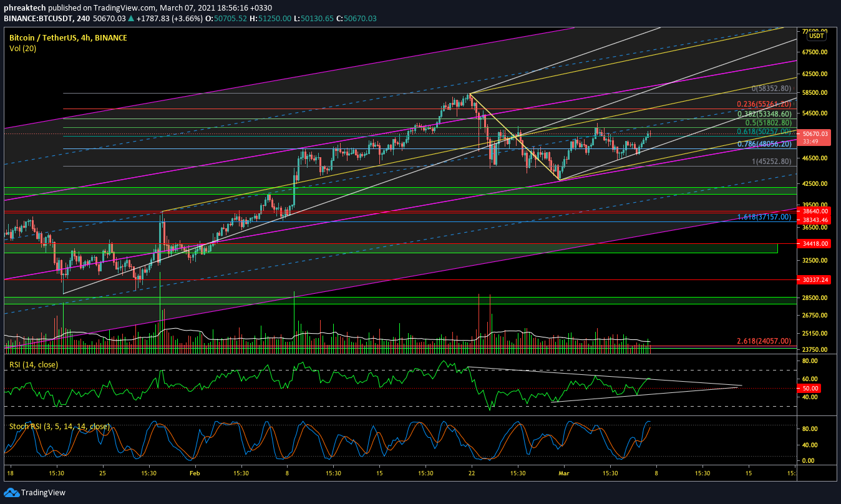This screenshot has width=841, height=504.
Task: Click the red 34418.00 price level label
Action: pyautogui.click(x=815, y=244)
